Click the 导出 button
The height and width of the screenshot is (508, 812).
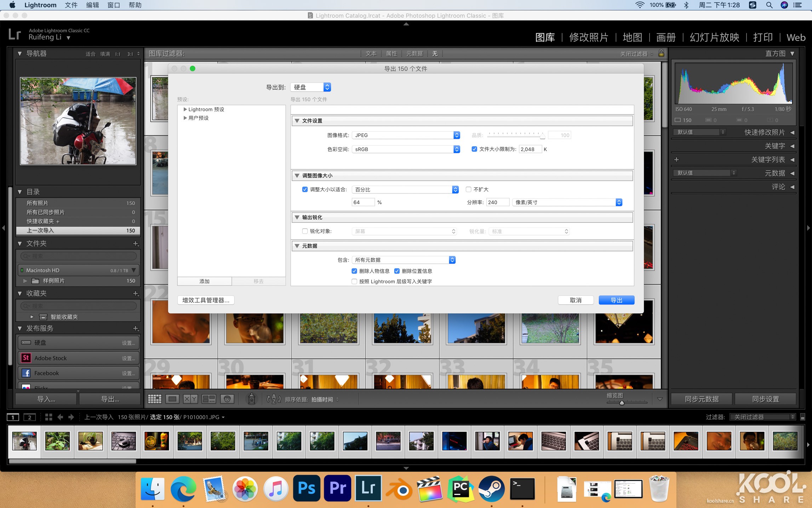(x=616, y=300)
